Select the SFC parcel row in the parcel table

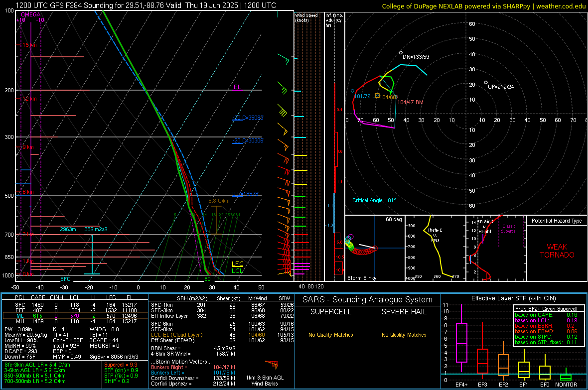(x=75, y=305)
